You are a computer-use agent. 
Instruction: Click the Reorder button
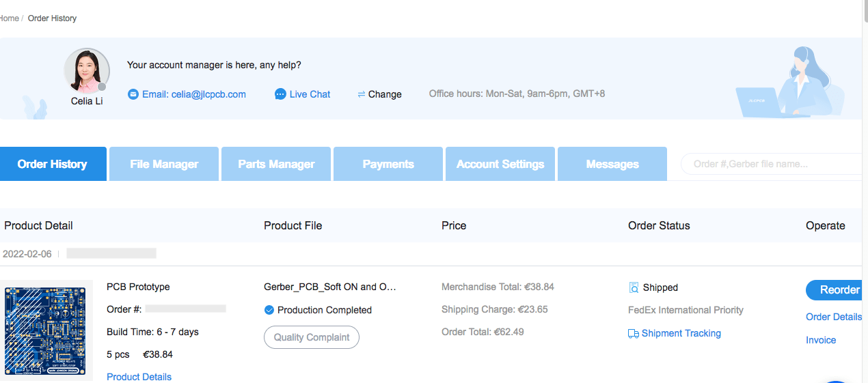click(834, 290)
